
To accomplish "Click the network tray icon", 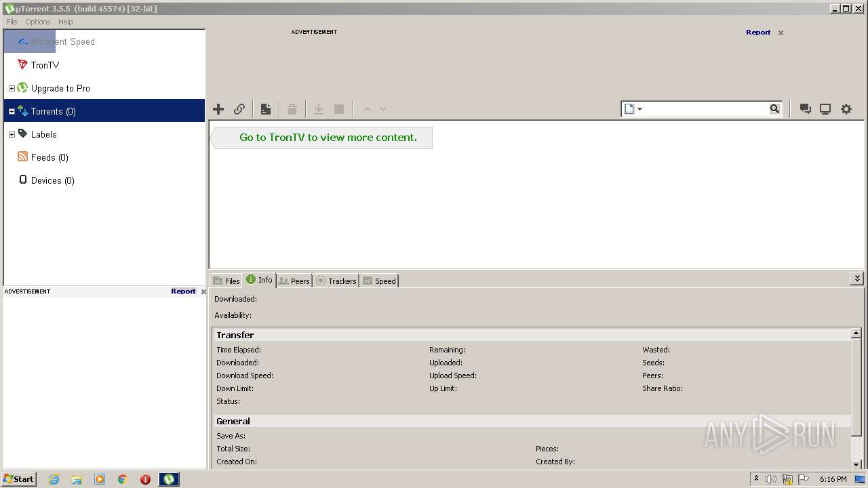I will coord(787,479).
